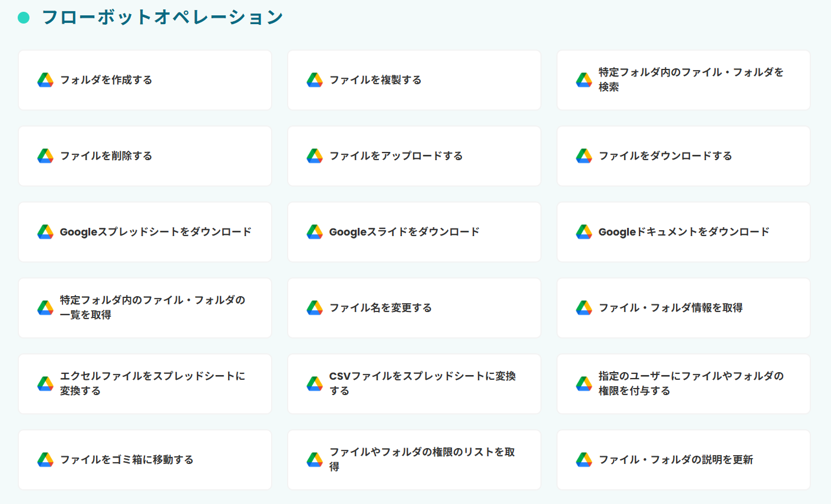Select ファイル・フォルダ情報を取得 operation
The image size is (831, 504).
point(671,308)
